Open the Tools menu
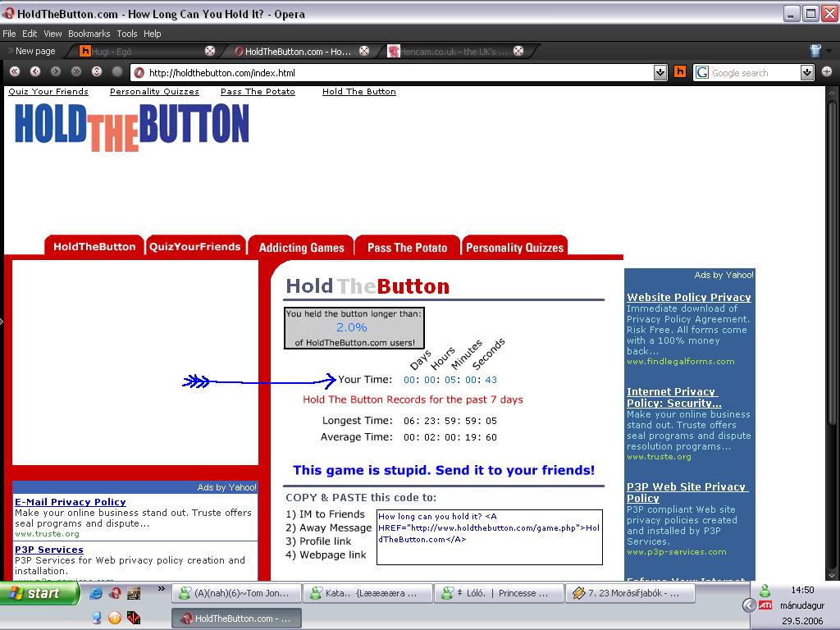The width and height of the screenshot is (840, 630). tap(127, 33)
